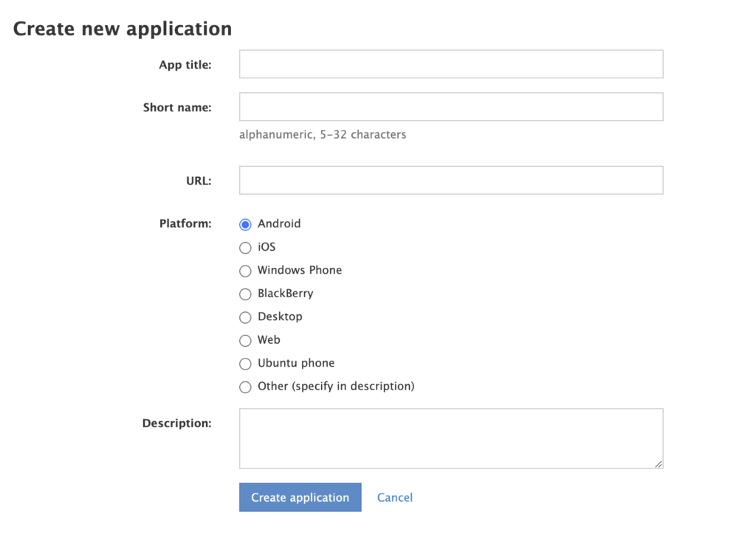756x540 pixels.
Task: Click the Cancel link
Action: [x=394, y=497]
